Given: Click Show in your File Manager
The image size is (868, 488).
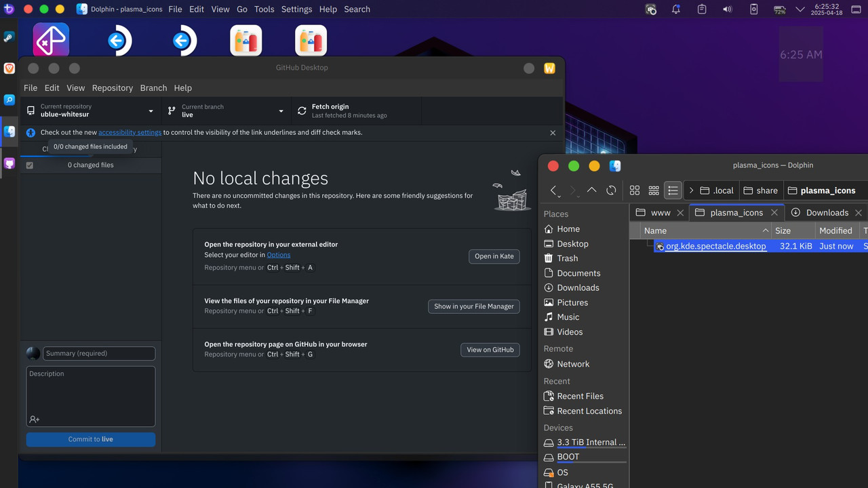Looking at the screenshot, I should click(x=474, y=306).
